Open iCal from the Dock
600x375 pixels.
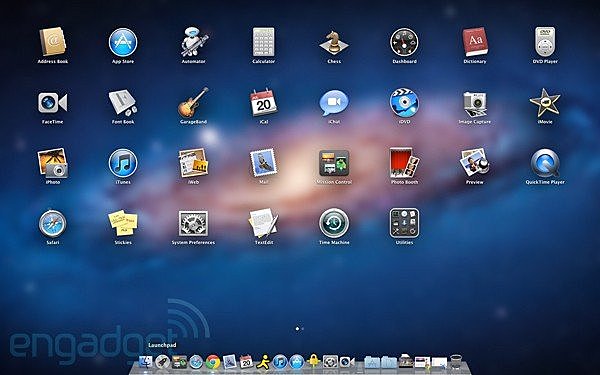coord(246,362)
